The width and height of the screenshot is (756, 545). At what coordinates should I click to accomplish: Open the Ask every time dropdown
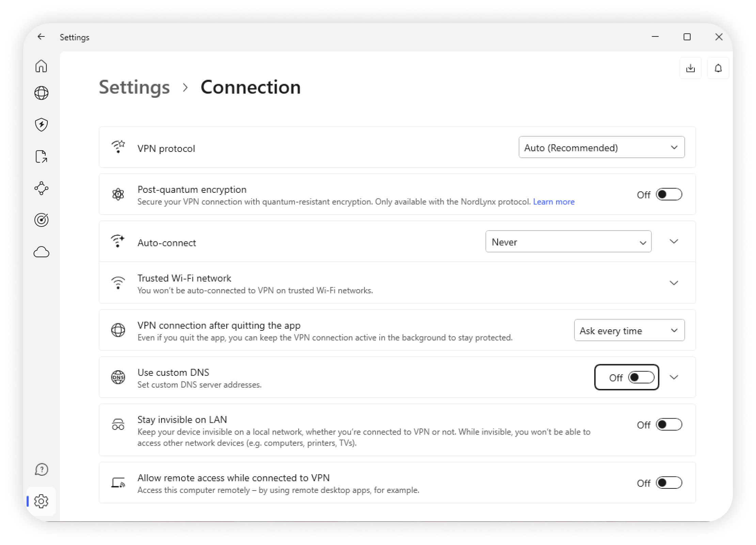(x=629, y=330)
